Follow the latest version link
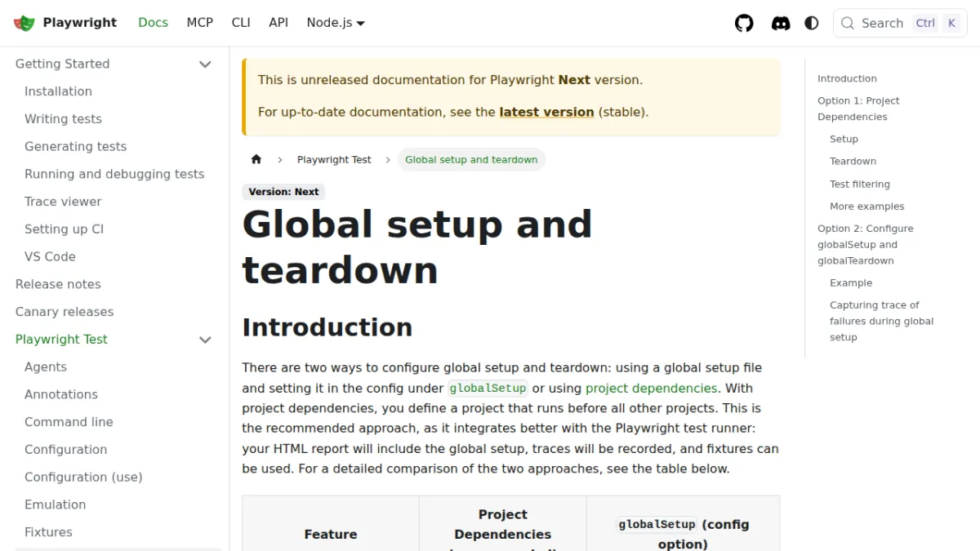Image resolution: width=980 pixels, height=551 pixels. [x=546, y=112]
